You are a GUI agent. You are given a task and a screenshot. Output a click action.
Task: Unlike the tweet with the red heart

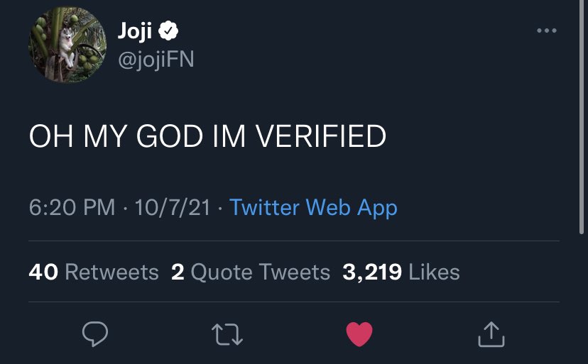point(359,335)
